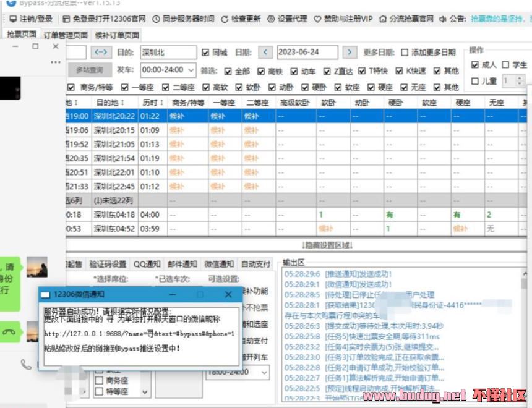Select row arriving 深圳东04:18
This screenshot has width=532, height=408.
click(x=295, y=215)
